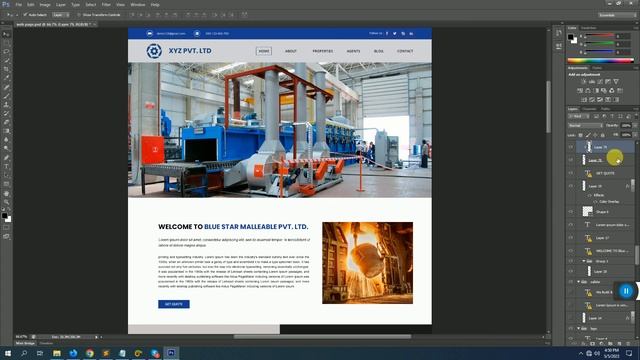
Task: Open the Filter menu
Action: tap(106, 4)
